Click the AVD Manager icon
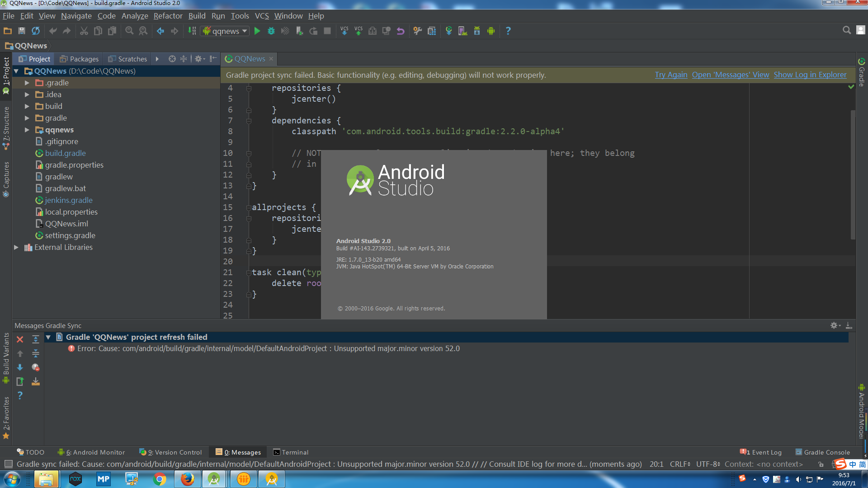The width and height of the screenshot is (868, 488). (463, 31)
